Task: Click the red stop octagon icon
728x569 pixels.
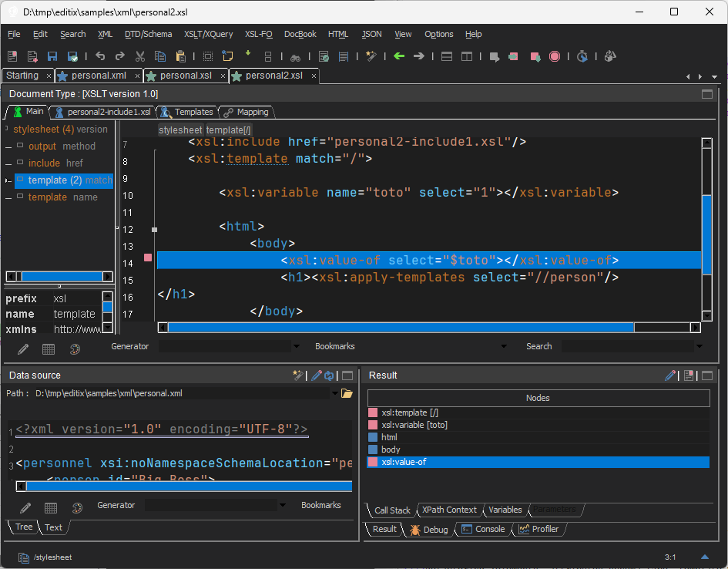Action: tap(555, 56)
